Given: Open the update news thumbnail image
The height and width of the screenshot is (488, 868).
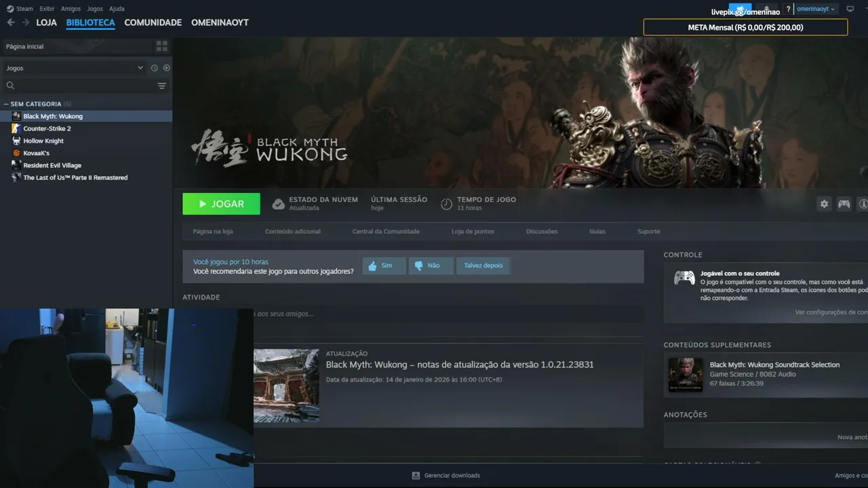Looking at the screenshot, I should tap(286, 386).
